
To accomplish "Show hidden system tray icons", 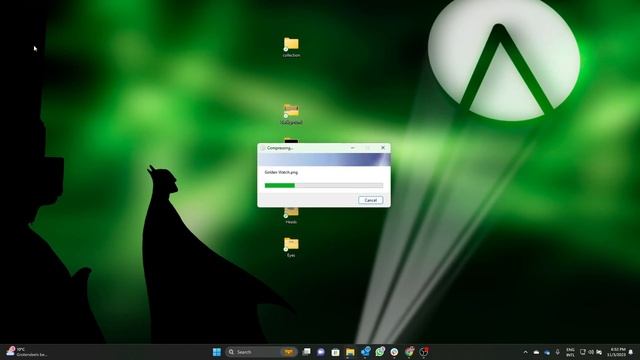I will [525, 352].
